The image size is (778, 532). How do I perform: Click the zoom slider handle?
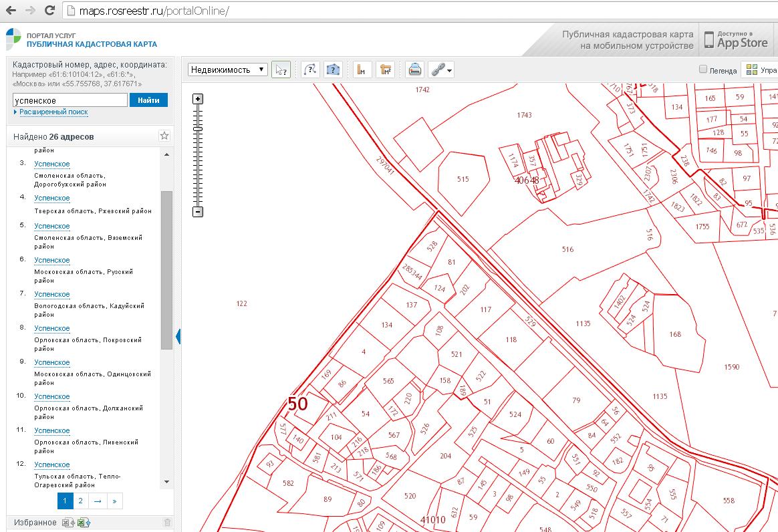(197, 129)
